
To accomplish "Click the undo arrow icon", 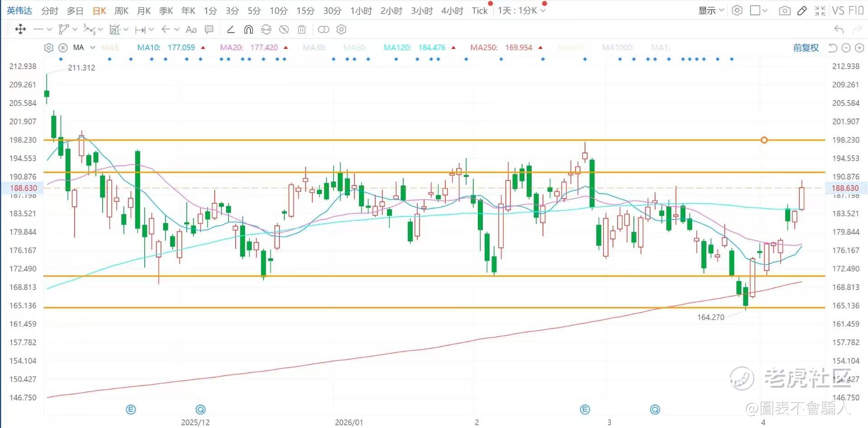I will tap(839, 29).
